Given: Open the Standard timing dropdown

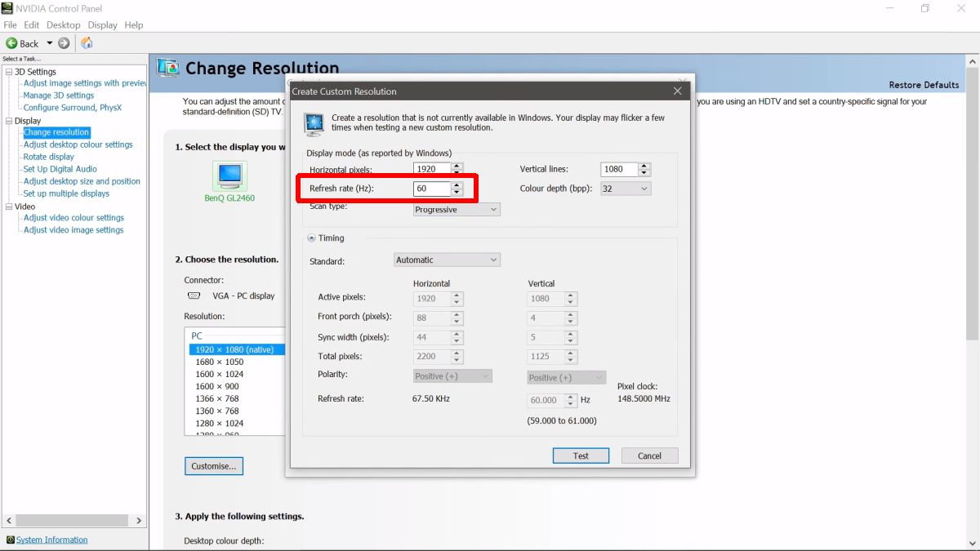Looking at the screenshot, I should coord(494,259).
